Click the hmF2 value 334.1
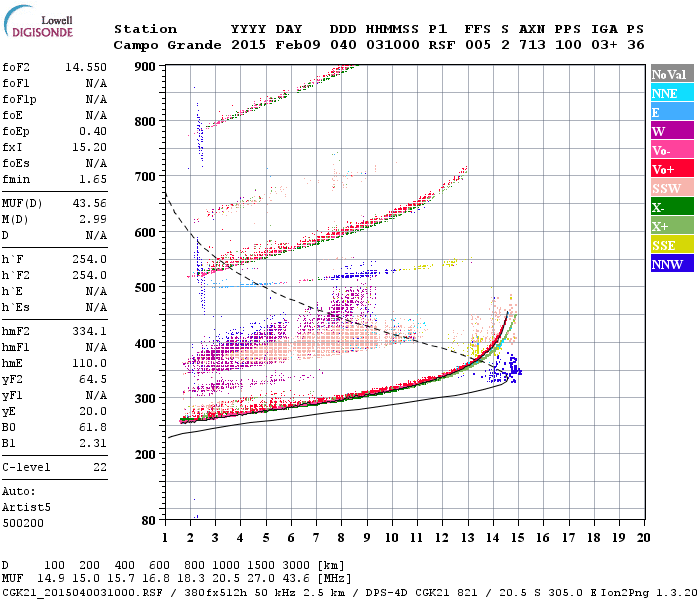 [x=89, y=331]
